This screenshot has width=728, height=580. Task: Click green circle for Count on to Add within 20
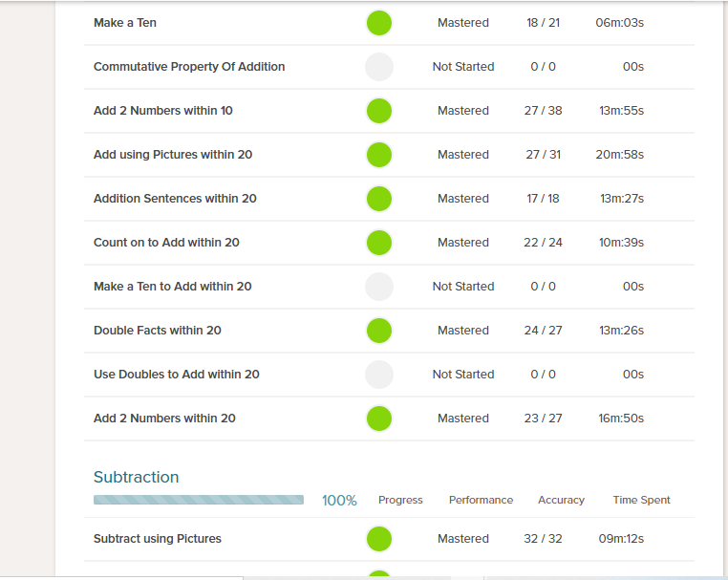[379, 243]
